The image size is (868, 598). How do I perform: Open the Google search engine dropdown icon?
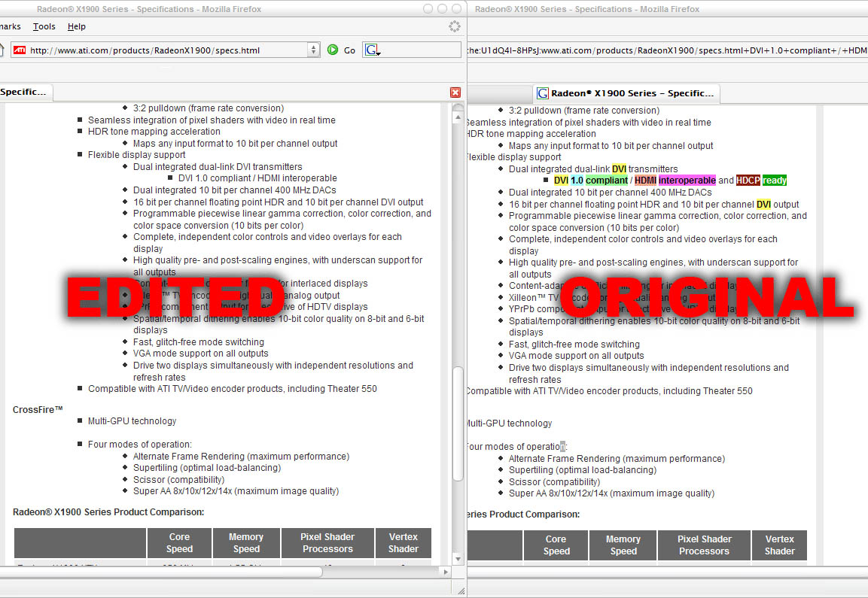point(371,50)
